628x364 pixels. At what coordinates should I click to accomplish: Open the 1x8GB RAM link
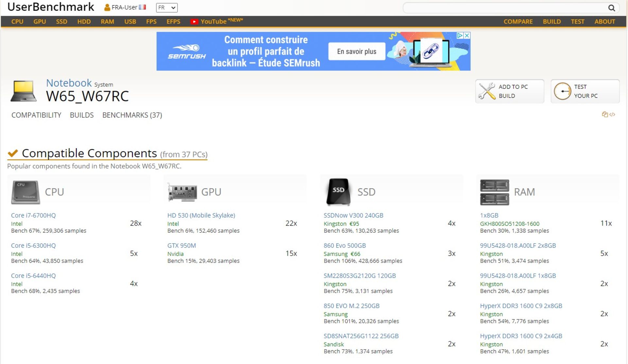tap(489, 215)
